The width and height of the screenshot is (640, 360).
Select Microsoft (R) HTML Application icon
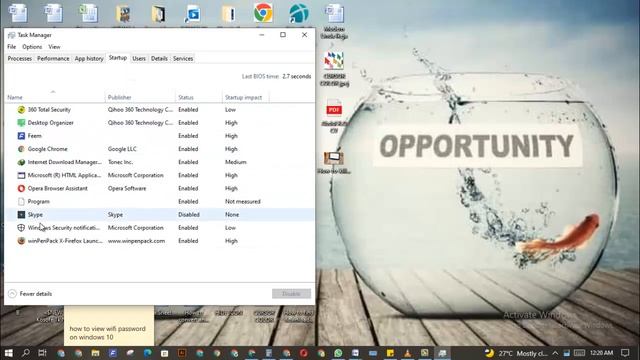pos(21,175)
